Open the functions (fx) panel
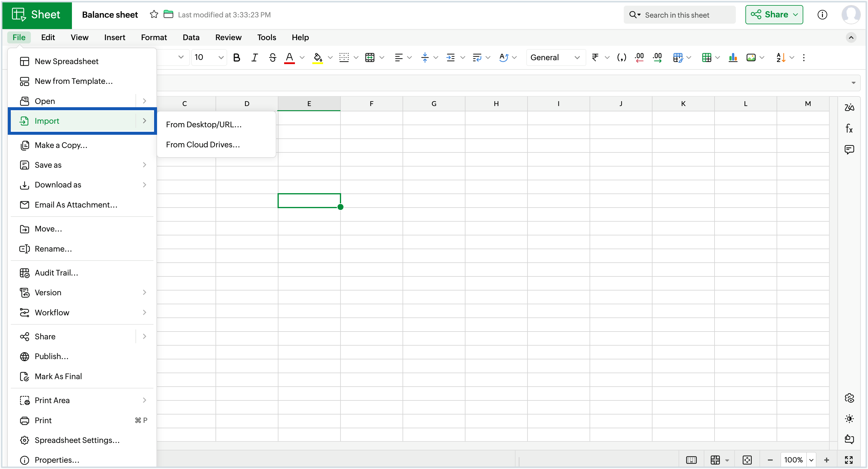The image size is (868, 469). click(849, 128)
